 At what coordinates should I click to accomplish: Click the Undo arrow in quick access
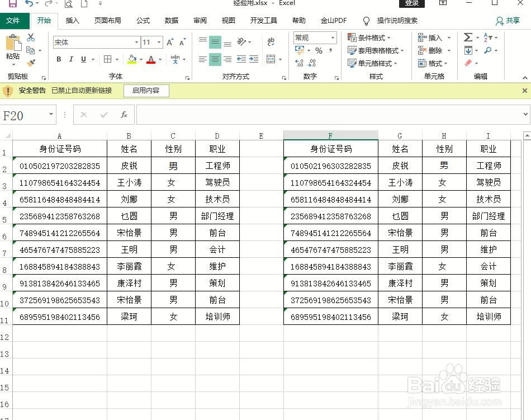(29, 4)
